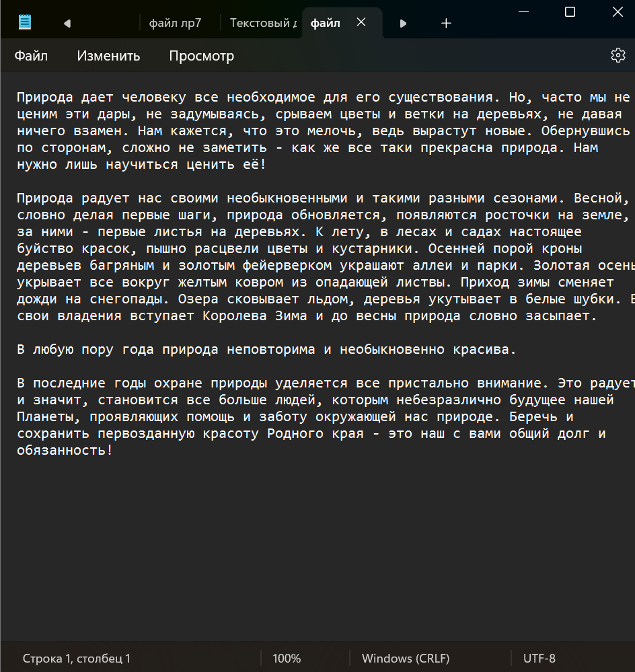
Task: Add a new tab with plus button
Action: click(x=446, y=23)
